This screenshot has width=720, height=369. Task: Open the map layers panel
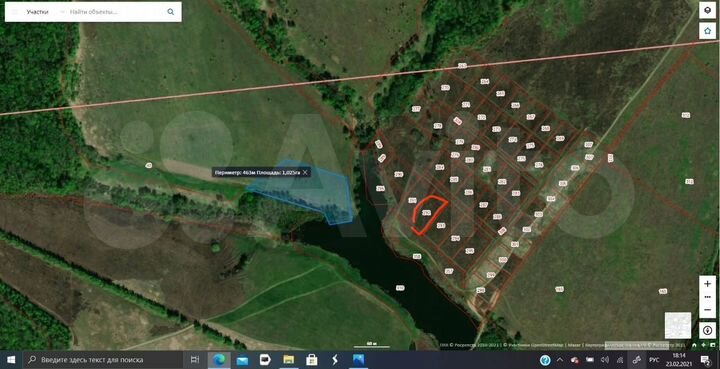coord(707,10)
